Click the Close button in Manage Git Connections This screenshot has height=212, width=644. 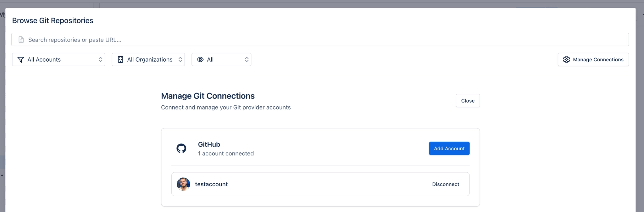point(468,101)
